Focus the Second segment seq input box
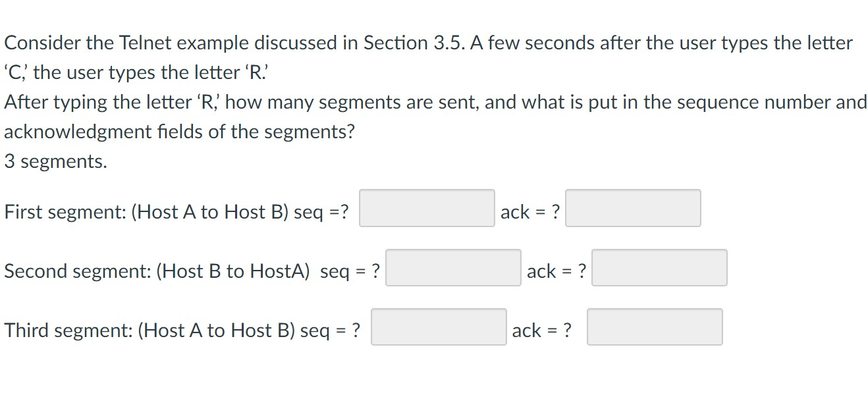 point(453,267)
